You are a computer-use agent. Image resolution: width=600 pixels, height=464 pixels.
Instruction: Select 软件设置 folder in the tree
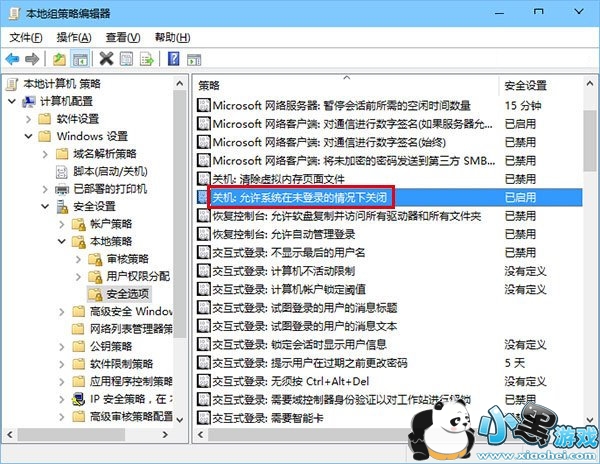78,119
